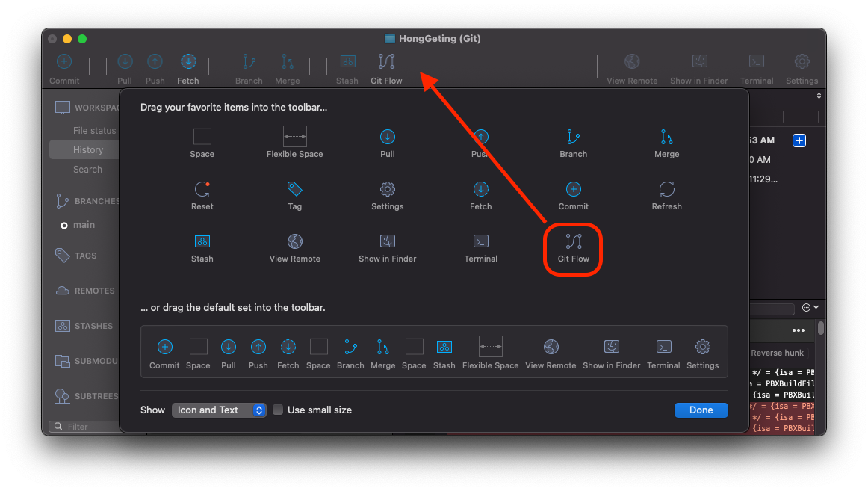Viewport: 868px width, 491px height.
Task: Select the default set Terminal item
Action: point(663,353)
